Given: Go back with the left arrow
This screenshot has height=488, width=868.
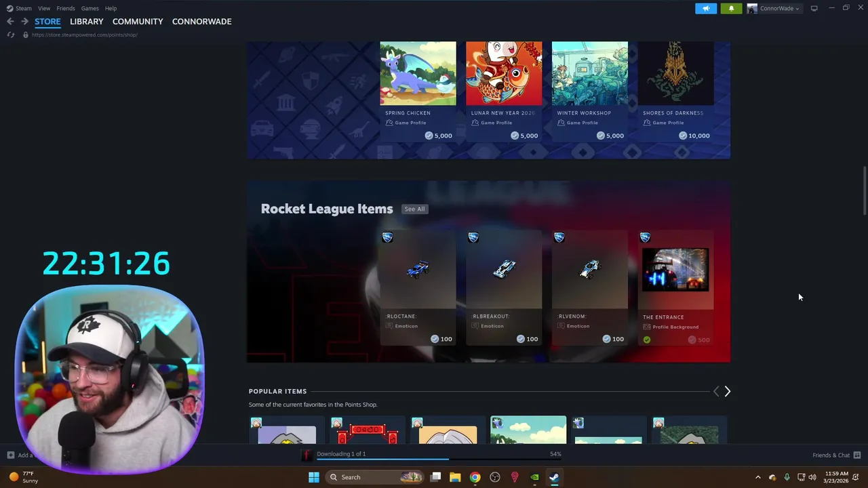Looking at the screenshot, I should click(x=10, y=21).
